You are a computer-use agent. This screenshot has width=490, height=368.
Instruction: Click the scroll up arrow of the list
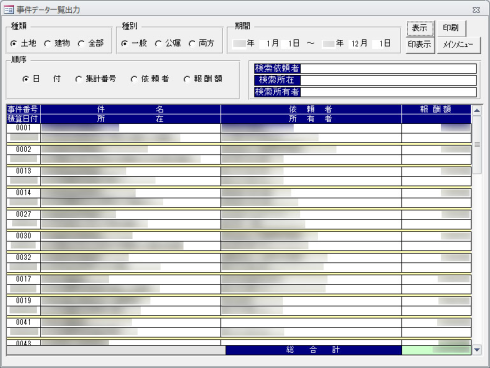click(x=477, y=110)
